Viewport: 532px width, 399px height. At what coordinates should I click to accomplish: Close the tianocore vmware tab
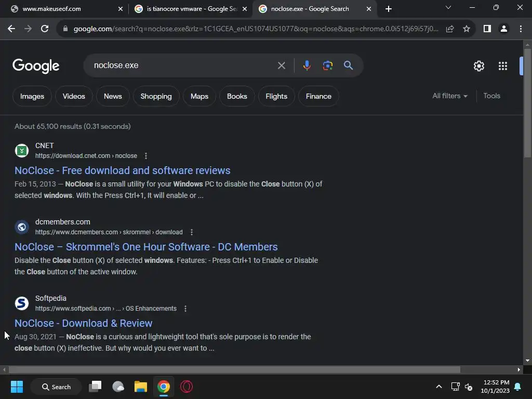point(245,9)
